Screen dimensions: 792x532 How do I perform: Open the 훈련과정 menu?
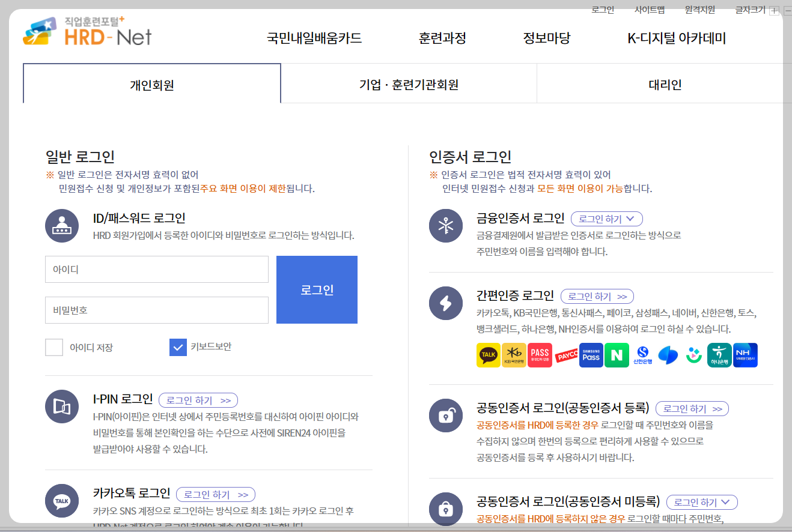[x=442, y=38]
